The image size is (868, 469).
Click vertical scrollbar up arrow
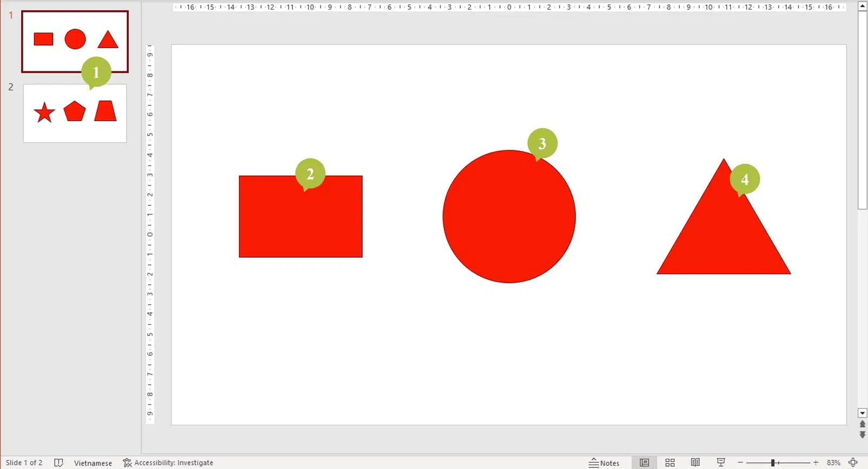point(863,6)
